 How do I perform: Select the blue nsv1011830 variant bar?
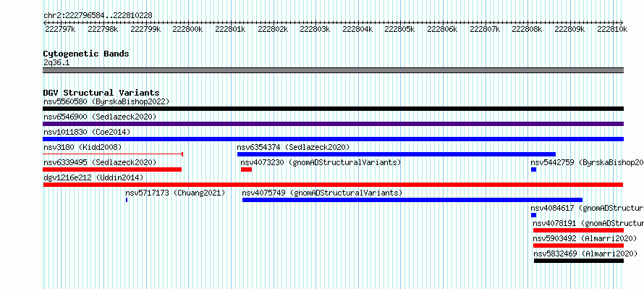333,139
